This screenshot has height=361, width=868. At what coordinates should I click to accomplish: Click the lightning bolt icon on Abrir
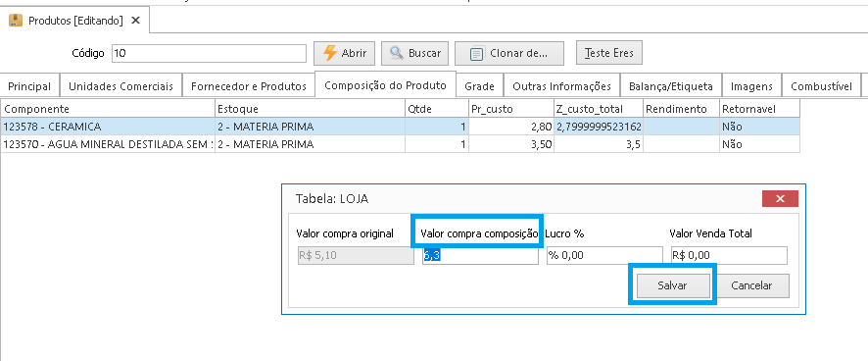[330, 53]
